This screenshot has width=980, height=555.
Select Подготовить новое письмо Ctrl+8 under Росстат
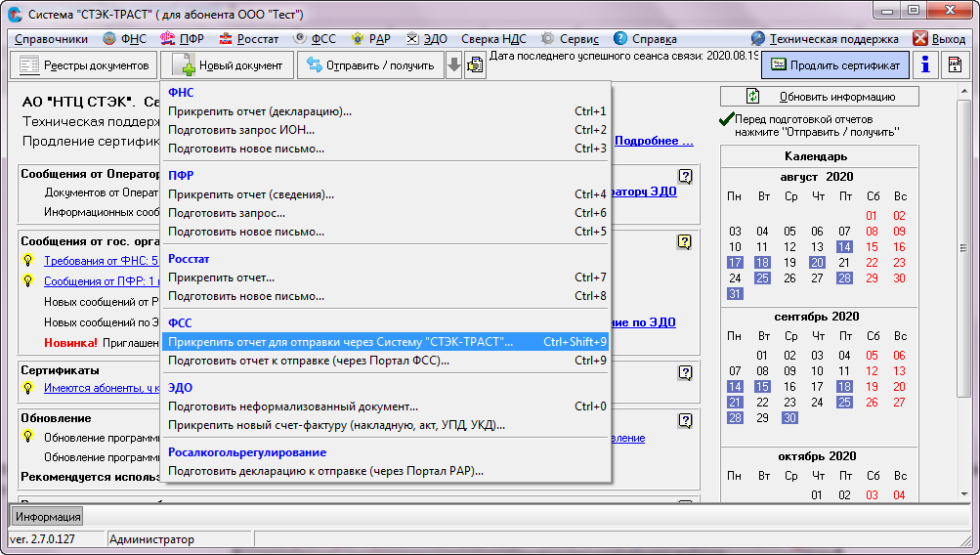click(386, 296)
